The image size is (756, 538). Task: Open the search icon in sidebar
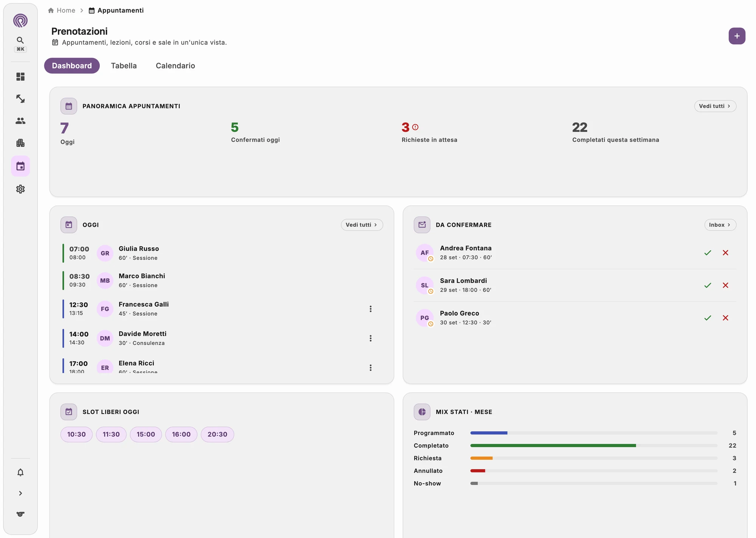point(20,40)
